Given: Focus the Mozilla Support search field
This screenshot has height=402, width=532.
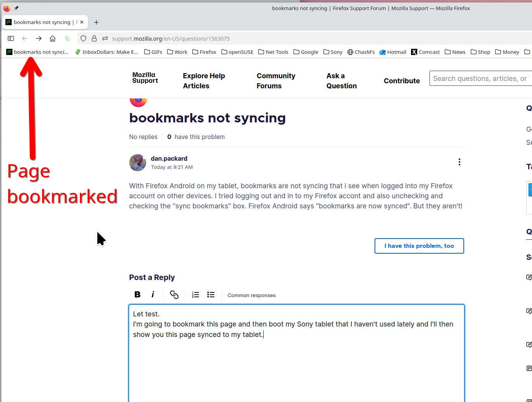Looking at the screenshot, I should [x=480, y=78].
